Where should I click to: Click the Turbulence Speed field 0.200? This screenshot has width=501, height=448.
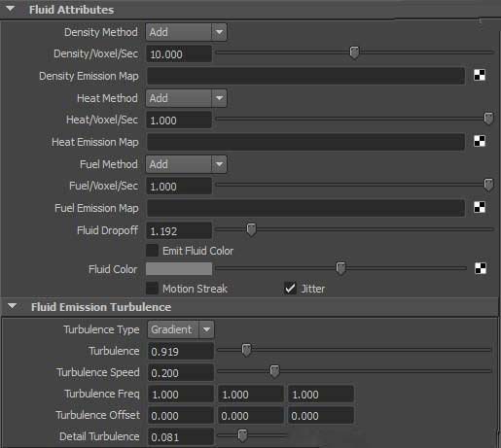point(181,373)
